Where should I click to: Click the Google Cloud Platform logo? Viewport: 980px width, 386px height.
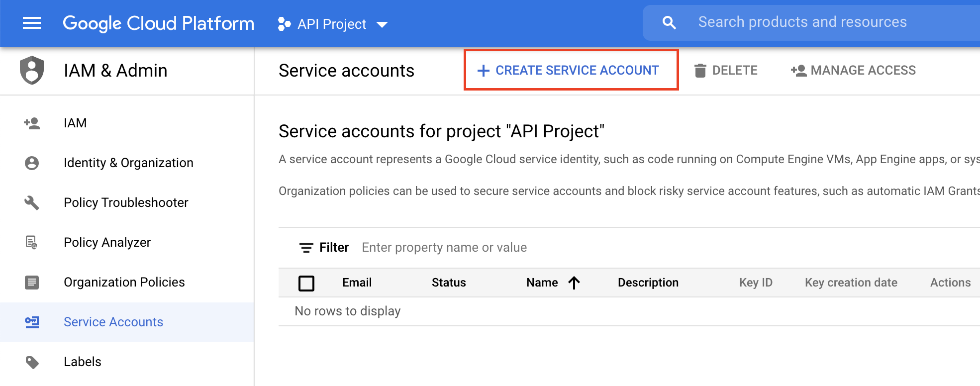pos(158,23)
